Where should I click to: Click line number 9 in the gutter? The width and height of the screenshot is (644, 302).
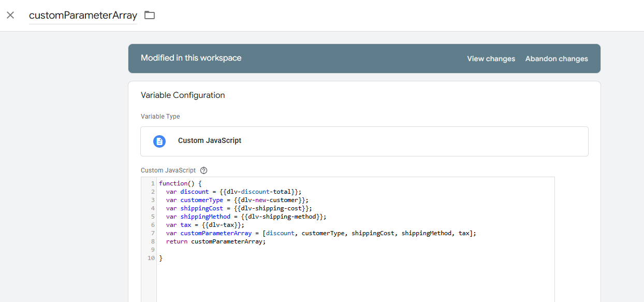coord(153,250)
